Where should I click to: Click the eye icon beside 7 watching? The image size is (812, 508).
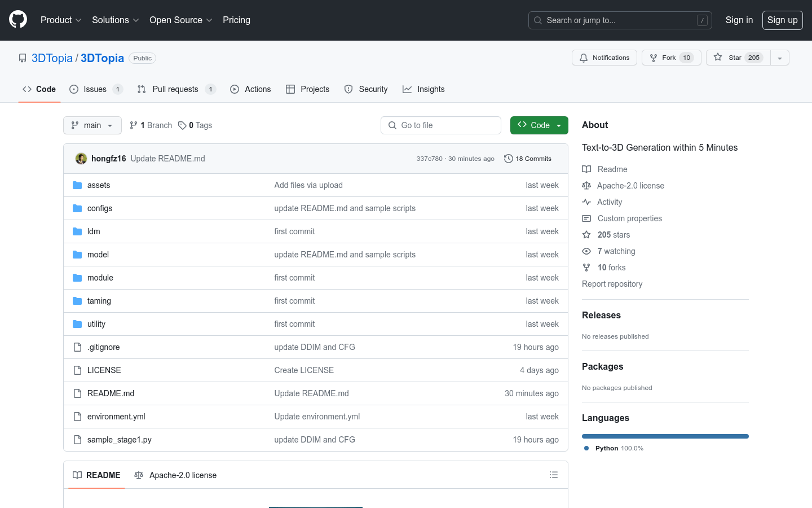[x=586, y=251]
